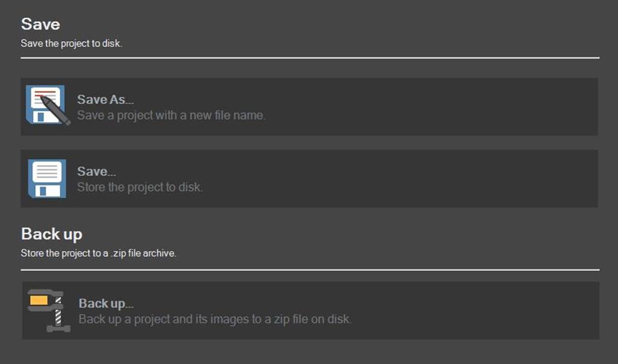
Task: Click the Save section heading
Action: coord(40,24)
